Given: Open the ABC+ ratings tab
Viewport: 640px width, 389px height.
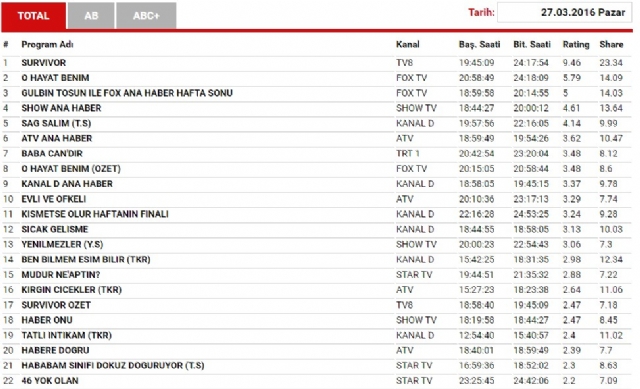Looking at the screenshot, I should click(146, 16).
